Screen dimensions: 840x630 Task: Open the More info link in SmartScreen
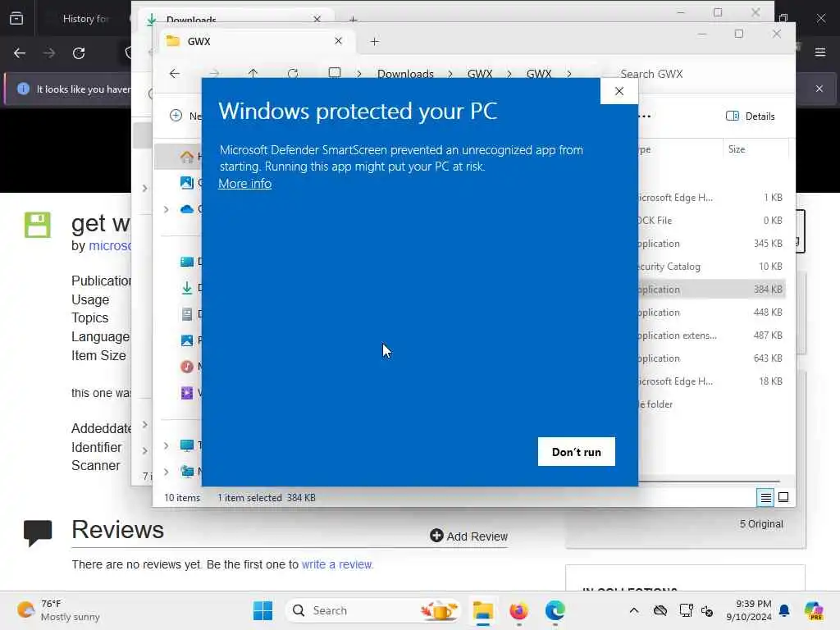pos(244,184)
